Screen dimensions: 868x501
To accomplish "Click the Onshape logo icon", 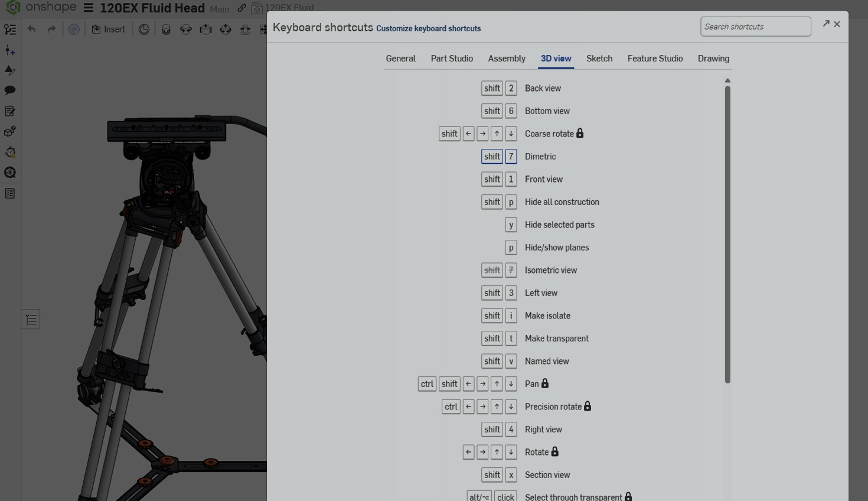I will coord(12,7).
